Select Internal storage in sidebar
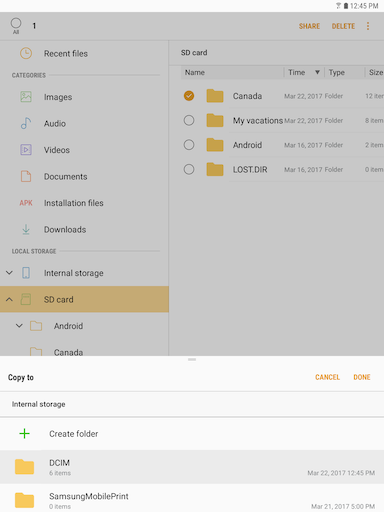This screenshot has height=512, width=384. [84, 273]
